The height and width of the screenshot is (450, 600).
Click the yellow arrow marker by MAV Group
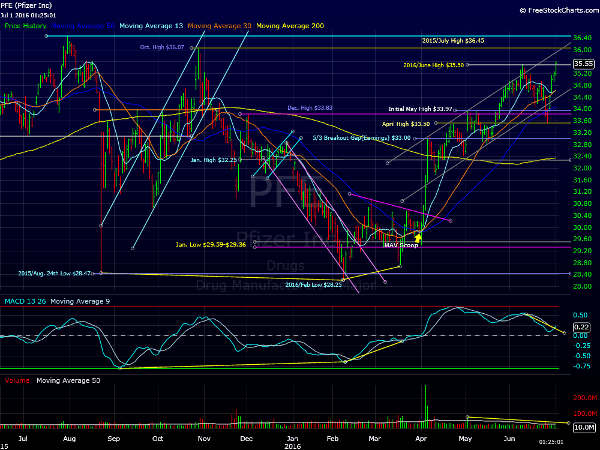tap(419, 236)
